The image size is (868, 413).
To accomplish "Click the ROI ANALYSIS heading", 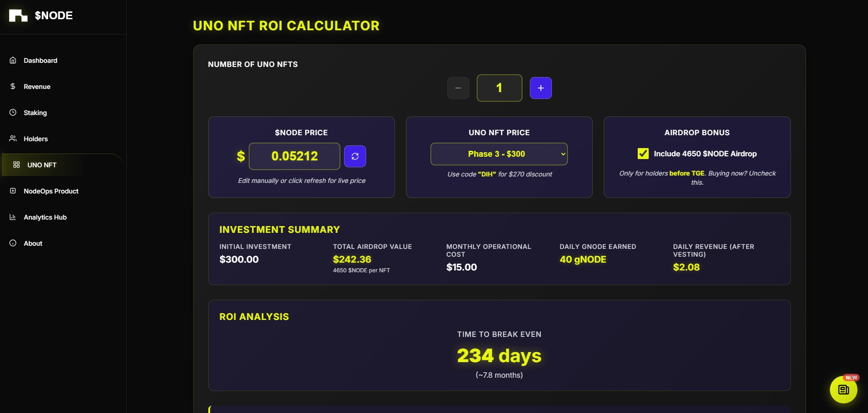I will [254, 317].
